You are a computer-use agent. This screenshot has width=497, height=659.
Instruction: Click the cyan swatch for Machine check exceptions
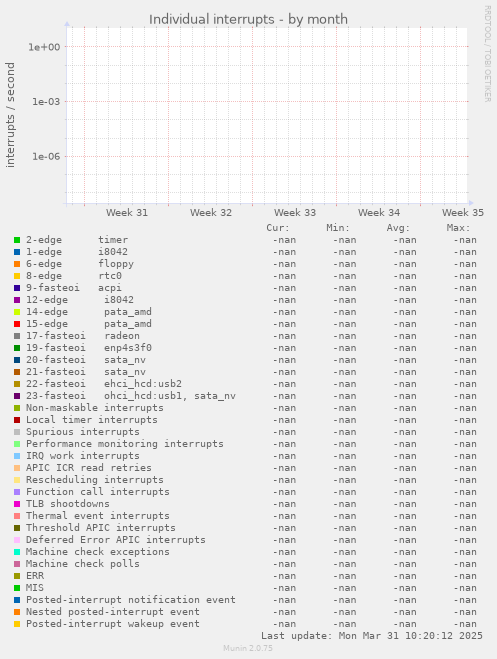click(17, 552)
